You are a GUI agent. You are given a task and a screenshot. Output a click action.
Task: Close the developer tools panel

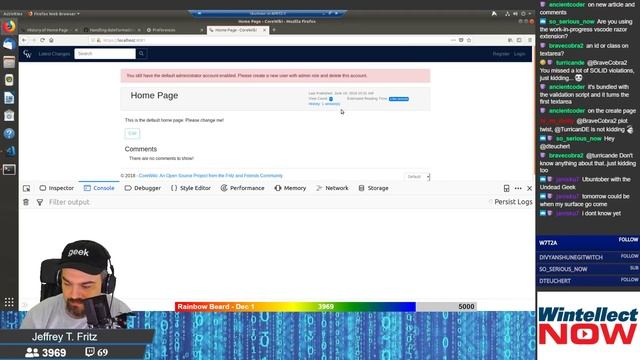529,188
